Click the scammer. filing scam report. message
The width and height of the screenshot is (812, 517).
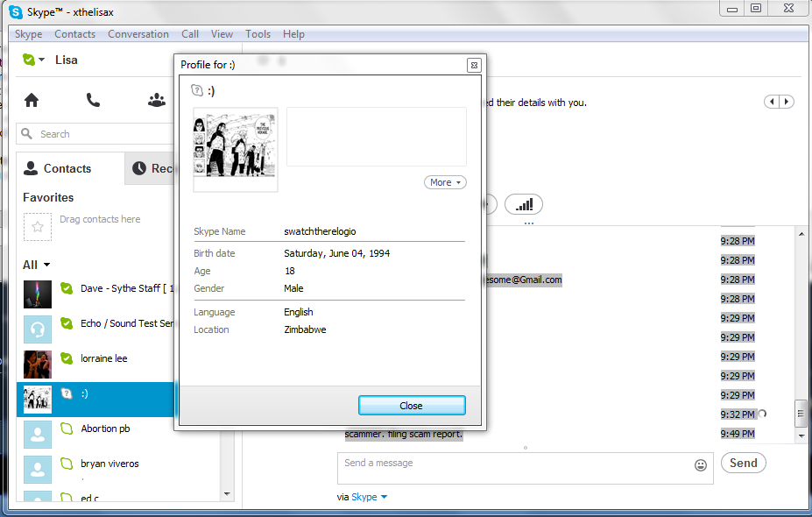coord(404,434)
